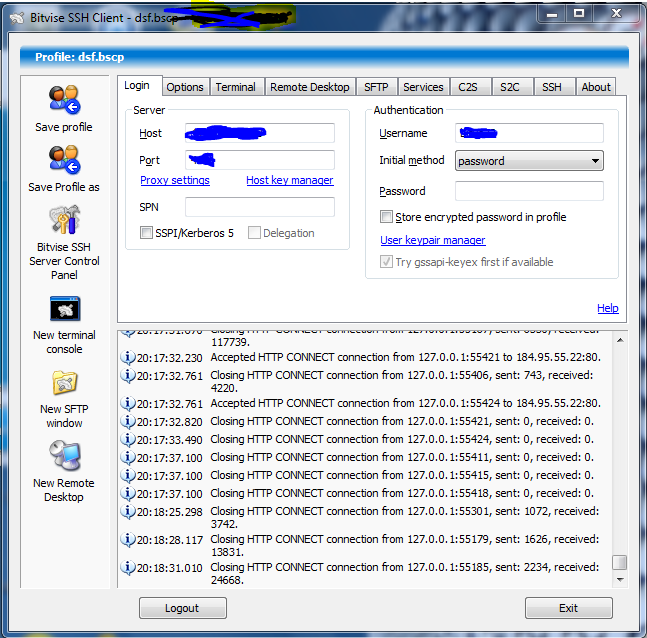This screenshot has width=647, height=638.
Task: Enable the SSPI/Kerberos 5 checkbox
Action: point(146,233)
